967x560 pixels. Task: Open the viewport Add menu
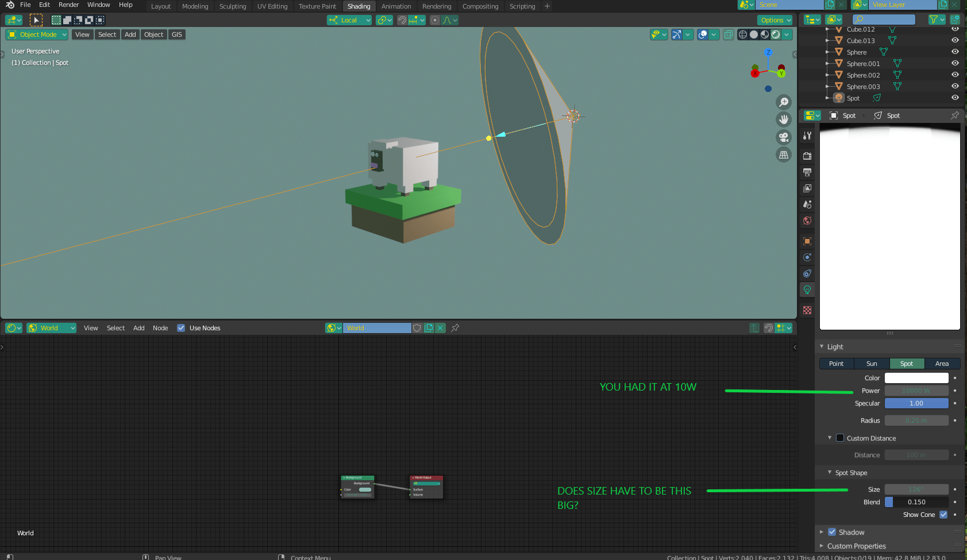coord(130,34)
